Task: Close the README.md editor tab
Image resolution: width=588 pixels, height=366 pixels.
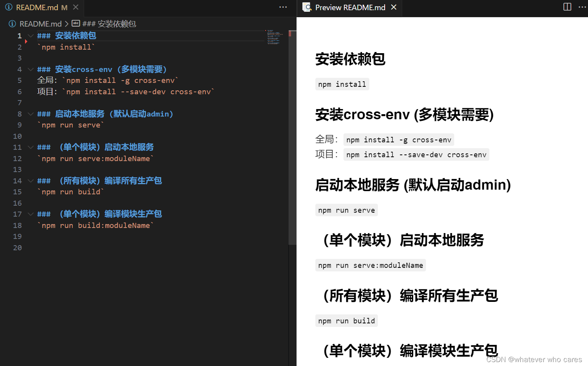Action: [76, 7]
